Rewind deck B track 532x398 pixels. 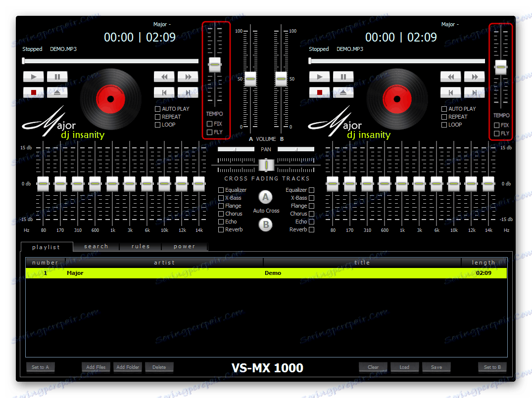pyautogui.click(x=450, y=77)
